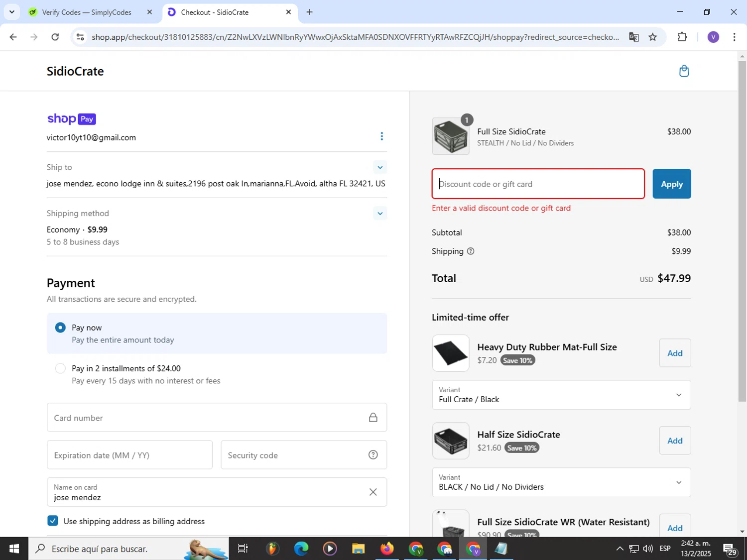Close the Verify Codes SimplyCodes tab
Screen dimensions: 747x560
coord(149,12)
